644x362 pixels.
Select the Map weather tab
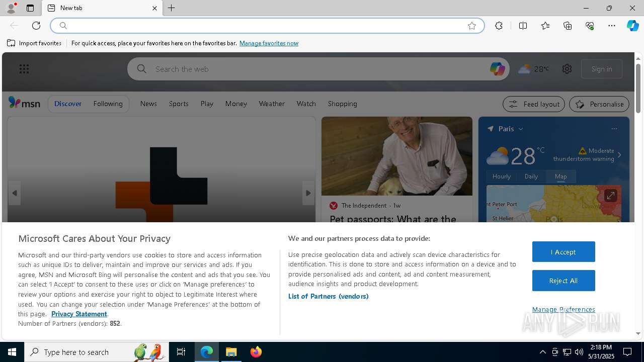click(560, 176)
